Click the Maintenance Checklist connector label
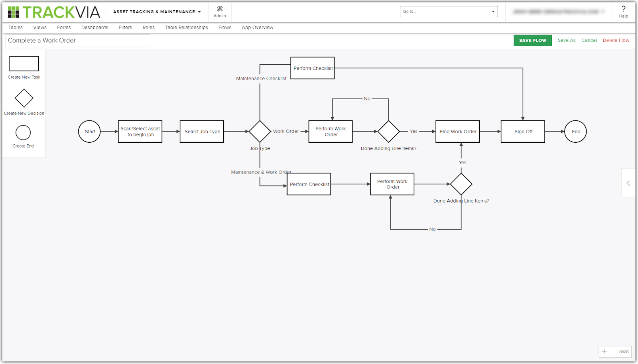The image size is (638, 364). click(x=261, y=79)
